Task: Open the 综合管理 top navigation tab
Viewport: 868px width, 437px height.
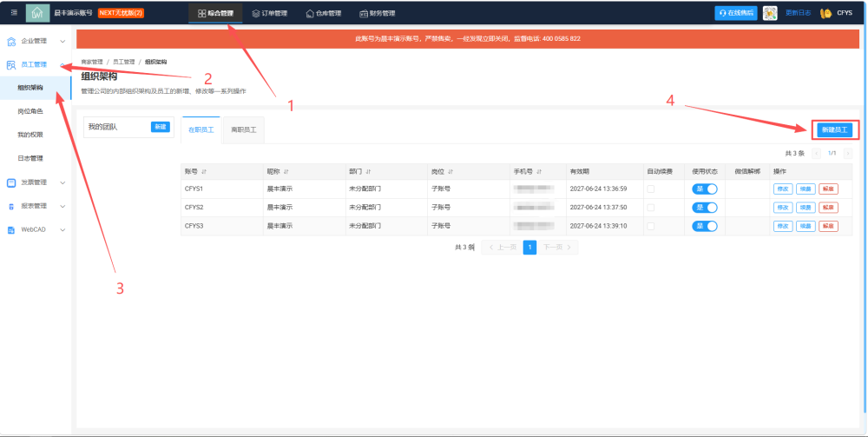Action: pyautogui.click(x=215, y=13)
